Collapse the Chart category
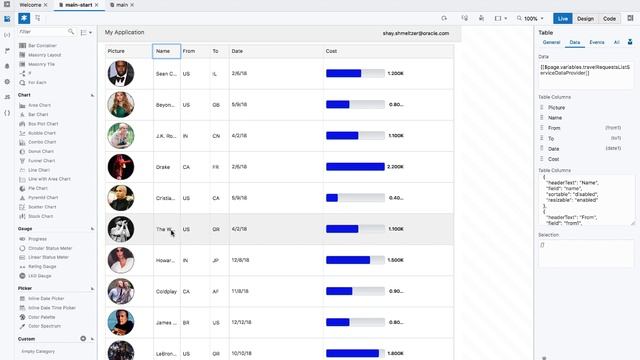This screenshot has width=640, height=360. tap(92, 95)
